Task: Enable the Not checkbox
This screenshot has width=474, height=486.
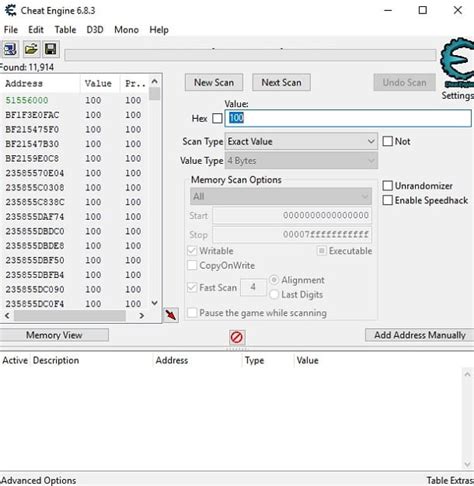Action: pyautogui.click(x=387, y=141)
